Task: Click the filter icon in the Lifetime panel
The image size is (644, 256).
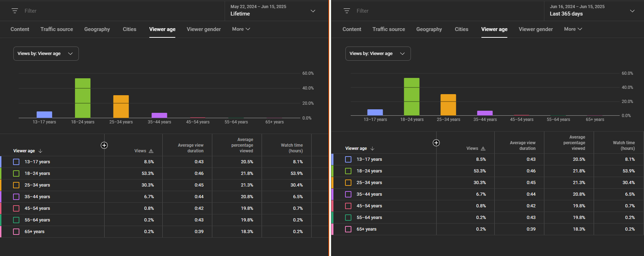Action: coord(15,11)
